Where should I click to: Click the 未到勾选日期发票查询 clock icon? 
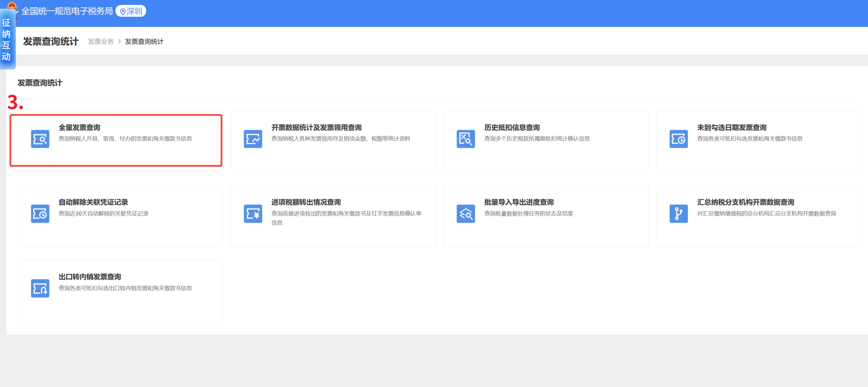tap(678, 139)
